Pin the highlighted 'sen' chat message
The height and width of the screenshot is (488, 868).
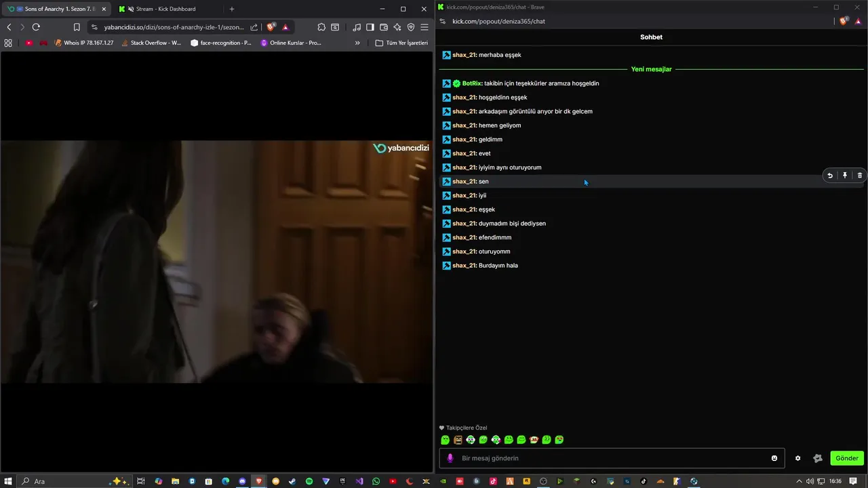[x=845, y=176]
